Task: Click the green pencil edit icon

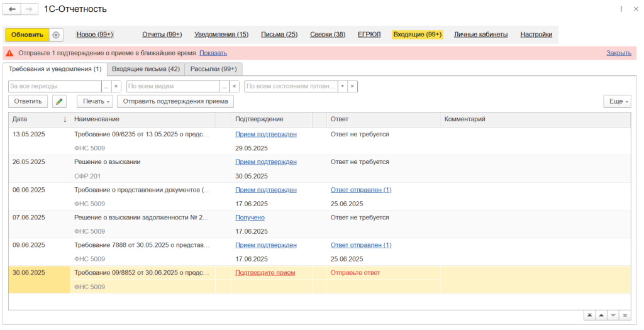Action: pos(59,101)
